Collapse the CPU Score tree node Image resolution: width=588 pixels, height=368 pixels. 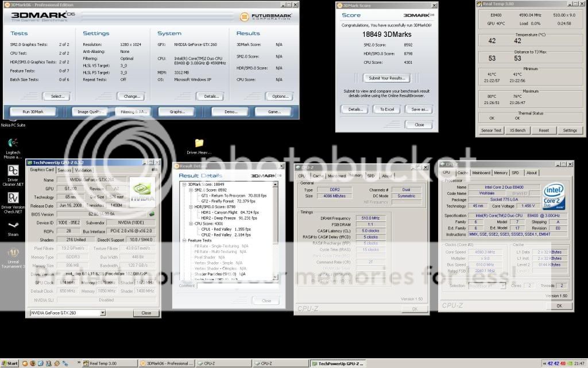pyautogui.click(x=191, y=224)
